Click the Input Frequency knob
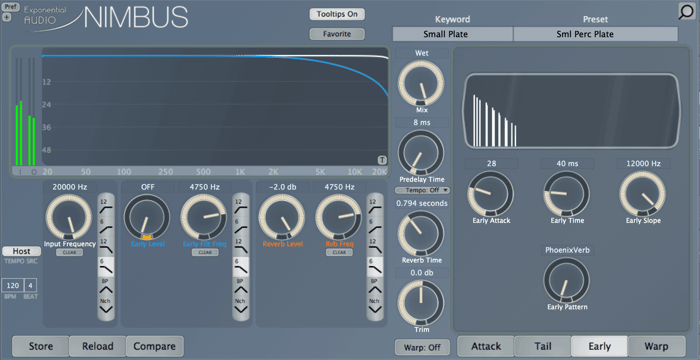The image size is (700, 360). 69,217
